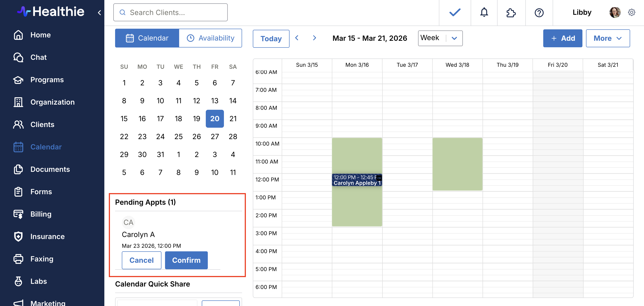Switch to the Availability tab

[x=210, y=38]
